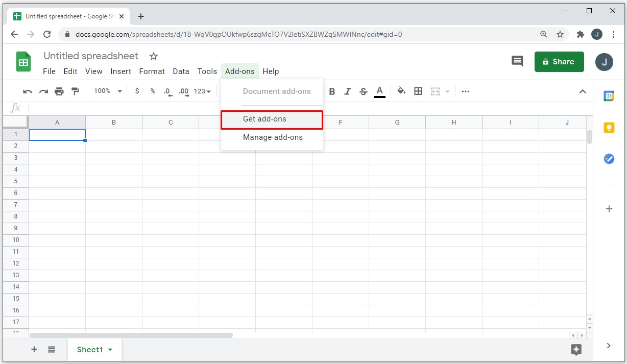The height and width of the screenshot is (364, 627).
Task: Click the Explore icon at bottom right
Action: pyautogui.click(x=576, y=350)
